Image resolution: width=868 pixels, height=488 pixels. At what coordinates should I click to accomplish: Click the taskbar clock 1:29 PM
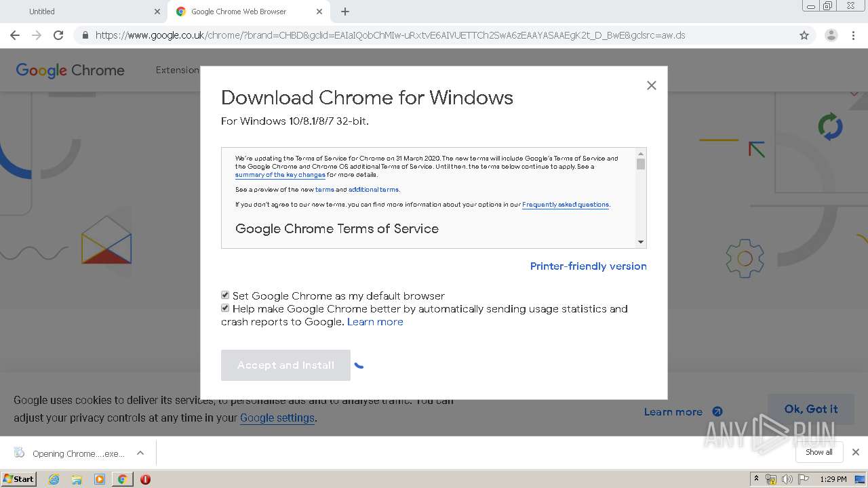833,479
